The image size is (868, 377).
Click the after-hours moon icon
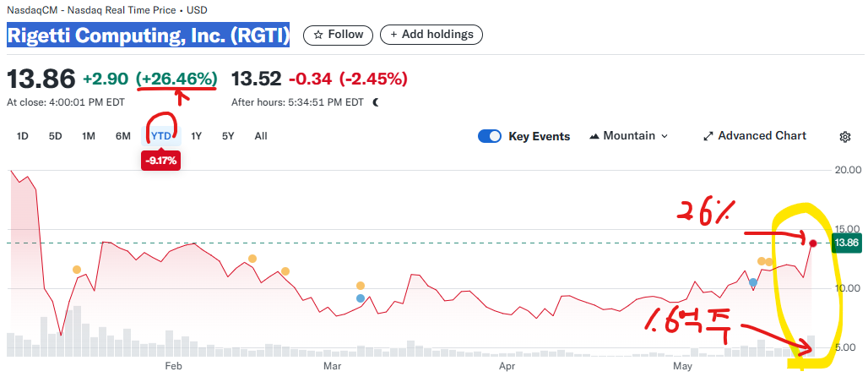377,102
